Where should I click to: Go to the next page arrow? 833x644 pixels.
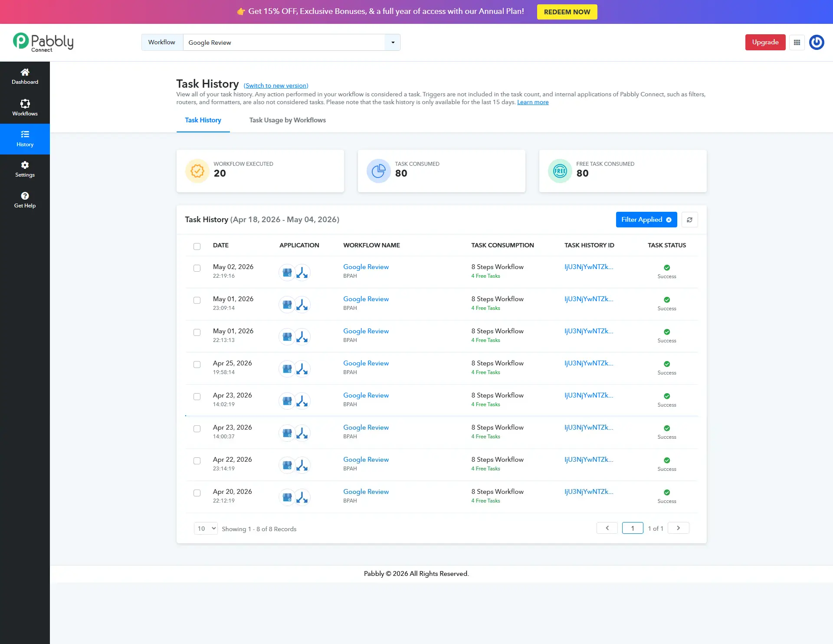pos(679,528)
